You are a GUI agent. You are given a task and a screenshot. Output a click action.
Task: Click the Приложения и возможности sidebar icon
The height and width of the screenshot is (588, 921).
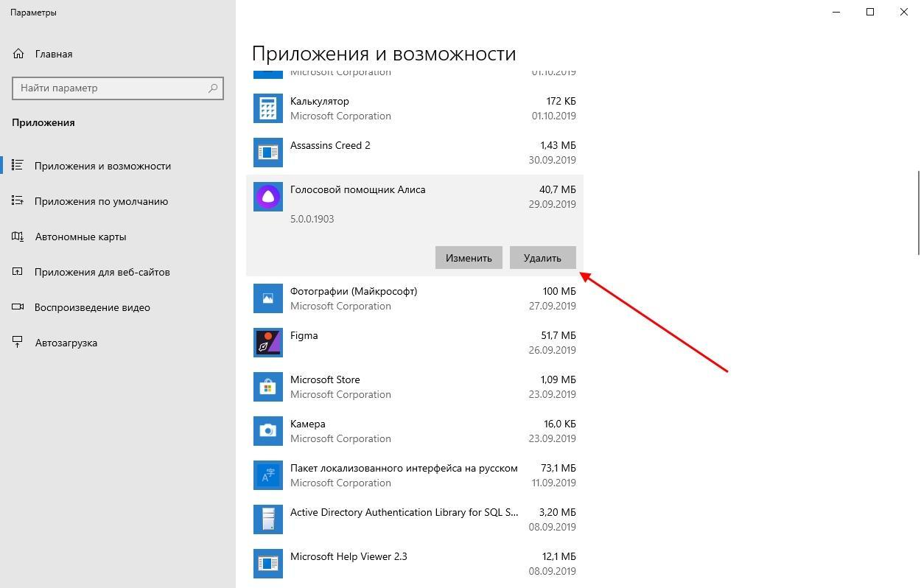click(x=18, y=166)
